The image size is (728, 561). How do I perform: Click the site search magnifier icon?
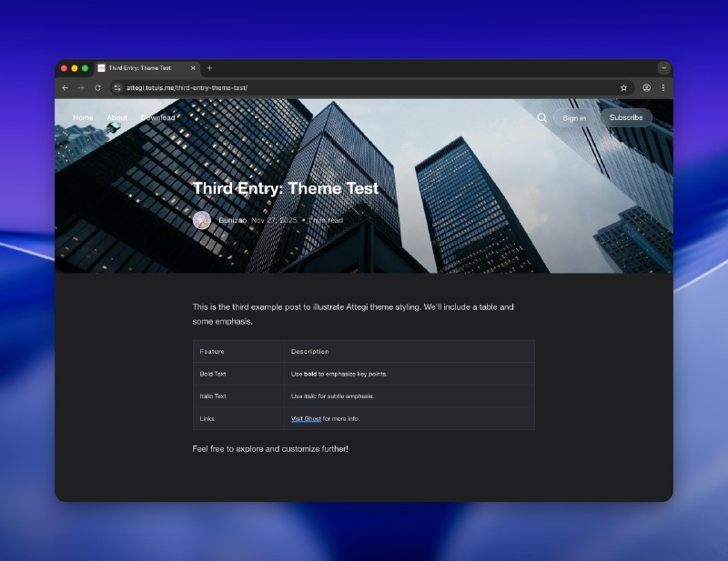coord(542,117)
